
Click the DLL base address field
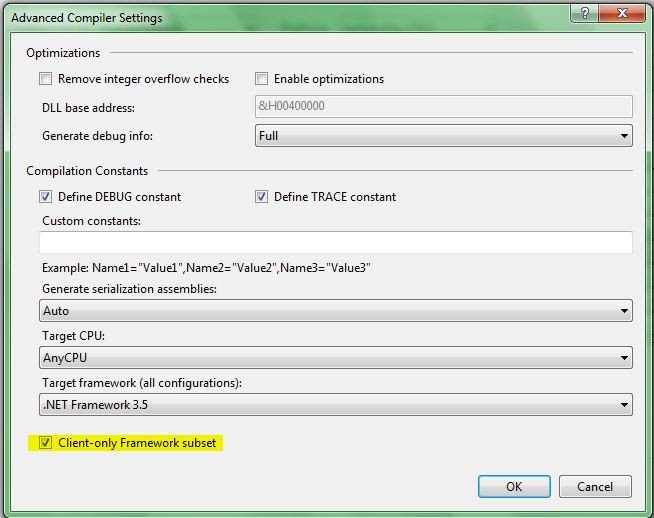444,107
